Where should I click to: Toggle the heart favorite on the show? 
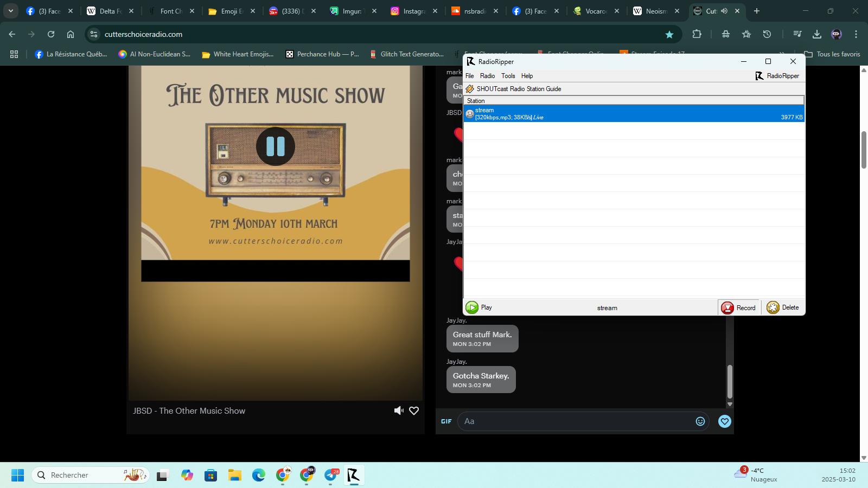coord(414,411)
